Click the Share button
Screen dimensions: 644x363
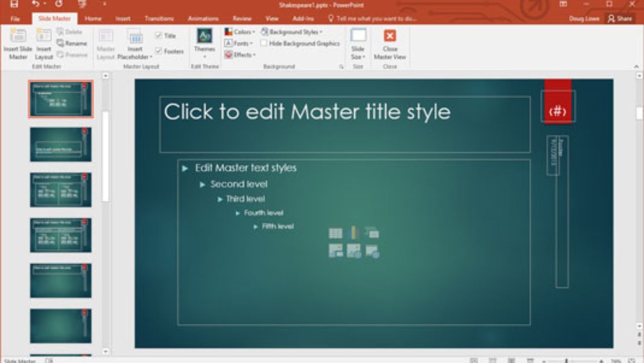(620, 19)
